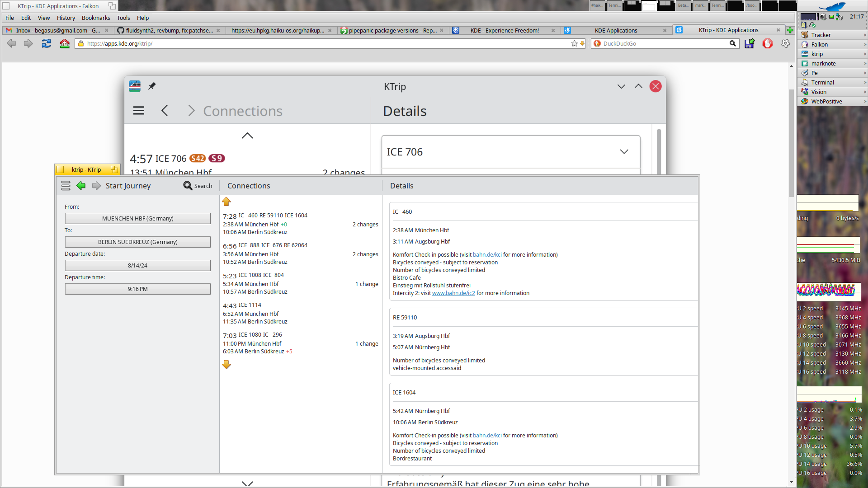This screenshot has width=868, height=488.
Task: Click the network status tray icon
Action: 840,17
